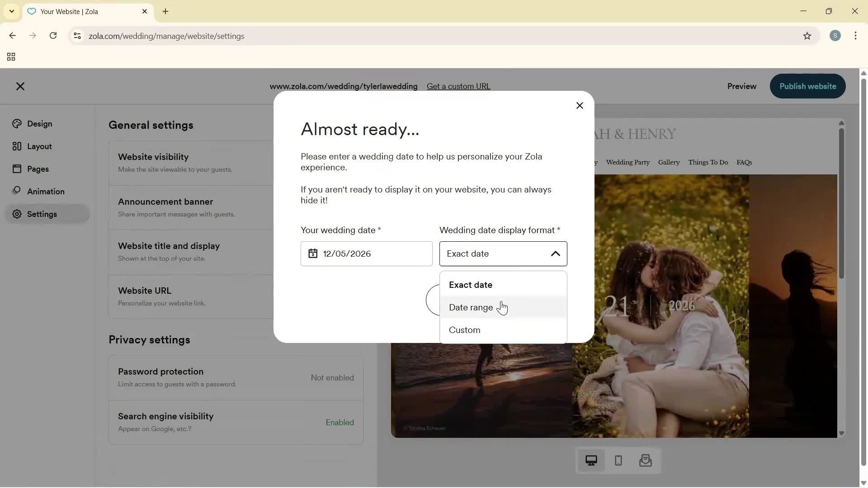Select the Animation icon in sidebar
Image resolution: width=868 pixels, height=488 pixels.
(17, 191)
